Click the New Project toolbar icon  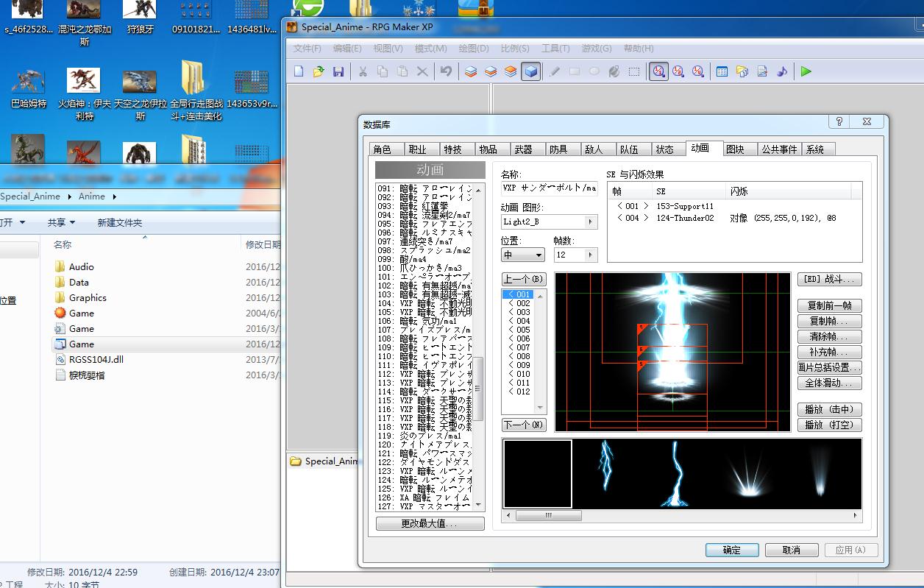click(x=299, y=71)
